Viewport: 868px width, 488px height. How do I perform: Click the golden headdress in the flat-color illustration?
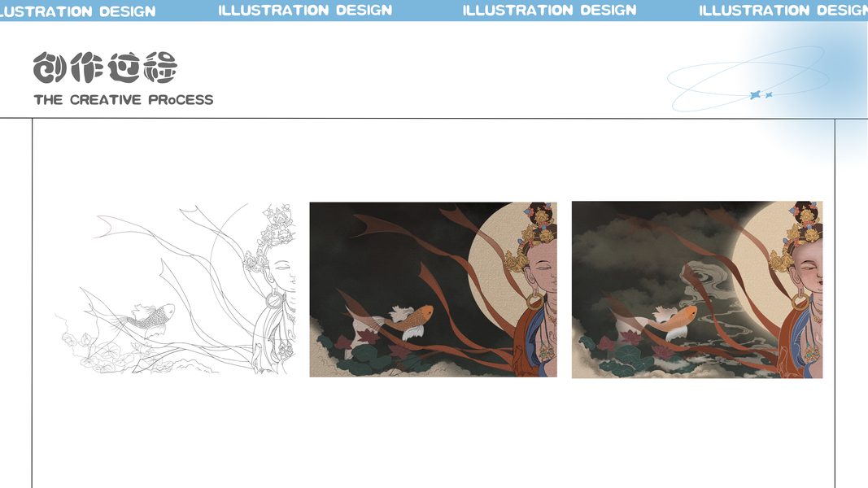click(533, 239)
